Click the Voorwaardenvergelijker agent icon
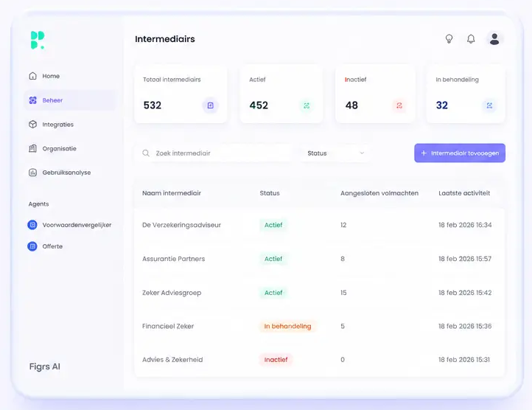The height and width of the screenshot is (410, 532). click(32, 225)
